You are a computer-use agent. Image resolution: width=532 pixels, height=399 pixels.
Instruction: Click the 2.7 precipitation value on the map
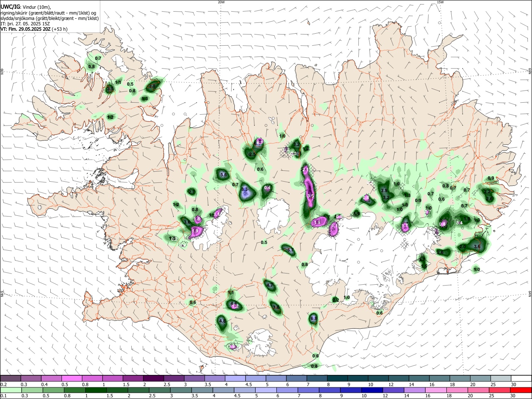(x=192, y=192)
